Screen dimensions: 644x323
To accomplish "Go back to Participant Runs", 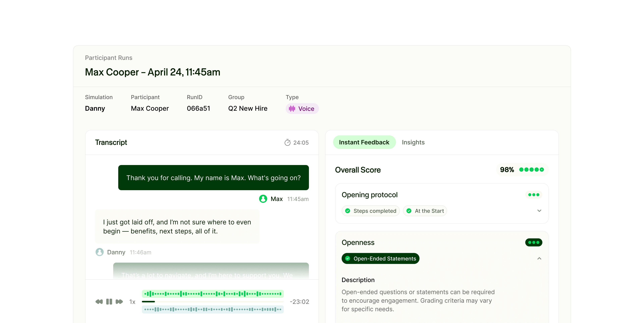I will pos(109,58).
